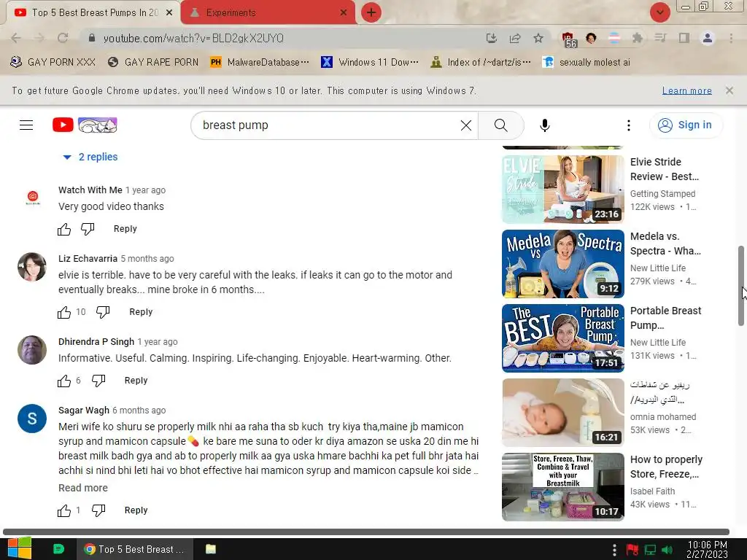Open Liz Echavarria's channel name link
This screenshot has height=560, width=747.
pyautogui.click(x=88, y=259)
